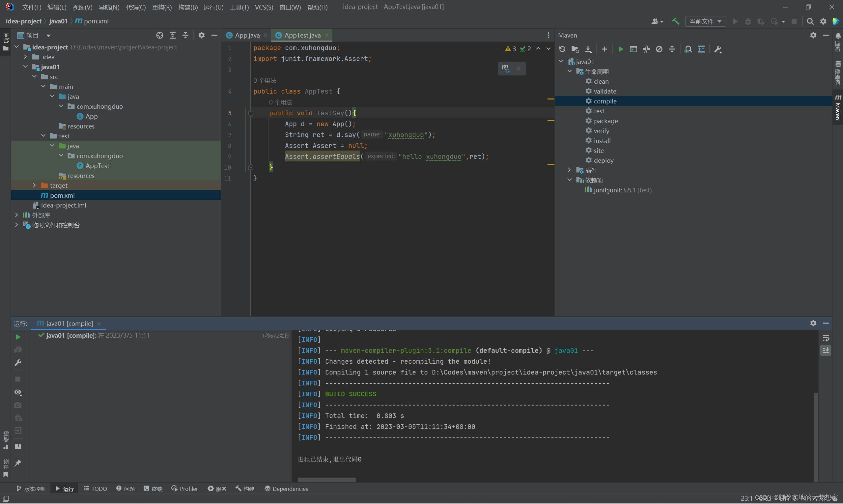Open editor tabs more options
Viewport: 843px width, 504px height.
pos(548,35)
